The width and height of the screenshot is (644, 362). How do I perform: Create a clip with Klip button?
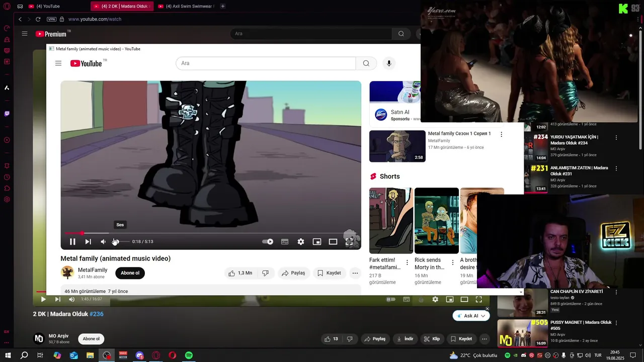[x=432, y=339]
